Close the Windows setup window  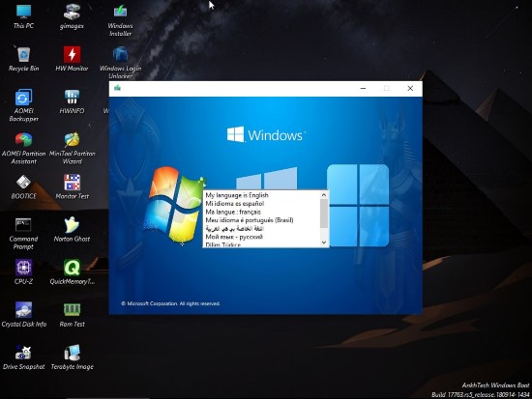click(410, 89)
